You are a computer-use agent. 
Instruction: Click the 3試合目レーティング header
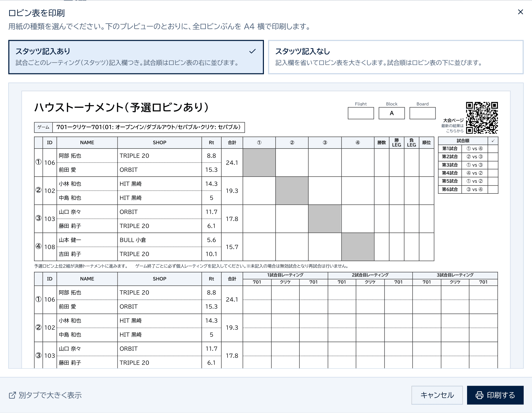coord(455,275)
